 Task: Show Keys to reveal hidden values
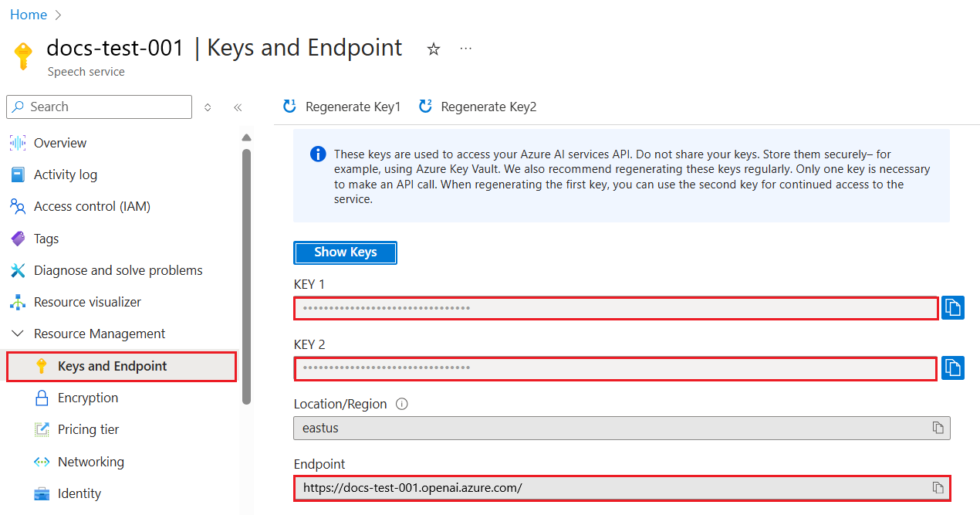[x=345, y=252]
